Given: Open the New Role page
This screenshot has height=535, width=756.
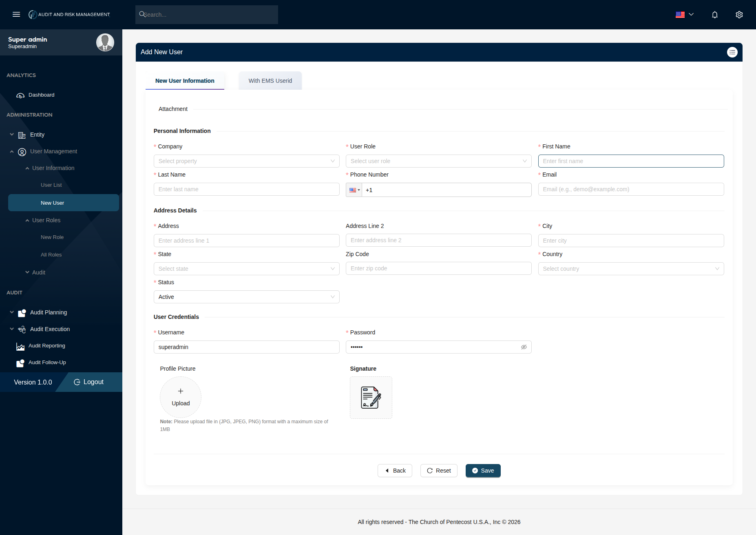Looking at the screenshot, I should coord(52,237).
